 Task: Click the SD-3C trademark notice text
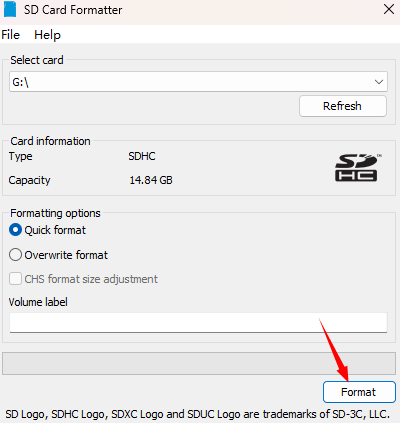[x=197, y=414]
